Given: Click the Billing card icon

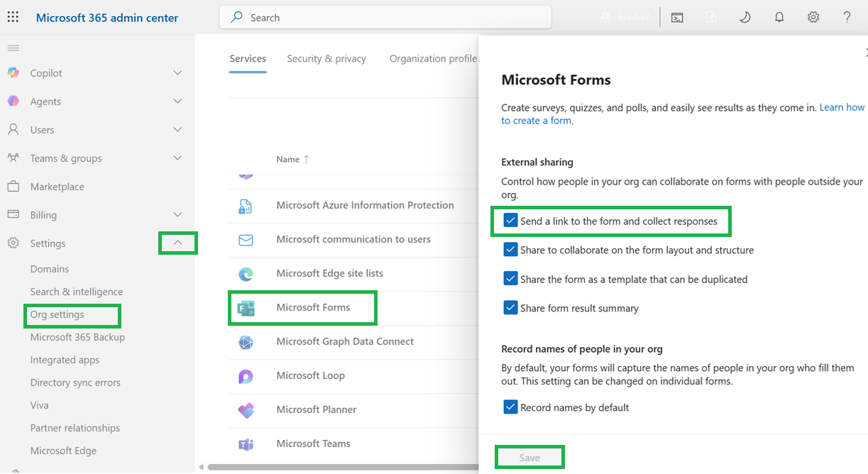Looking at the screenshot, I should 13,215.
